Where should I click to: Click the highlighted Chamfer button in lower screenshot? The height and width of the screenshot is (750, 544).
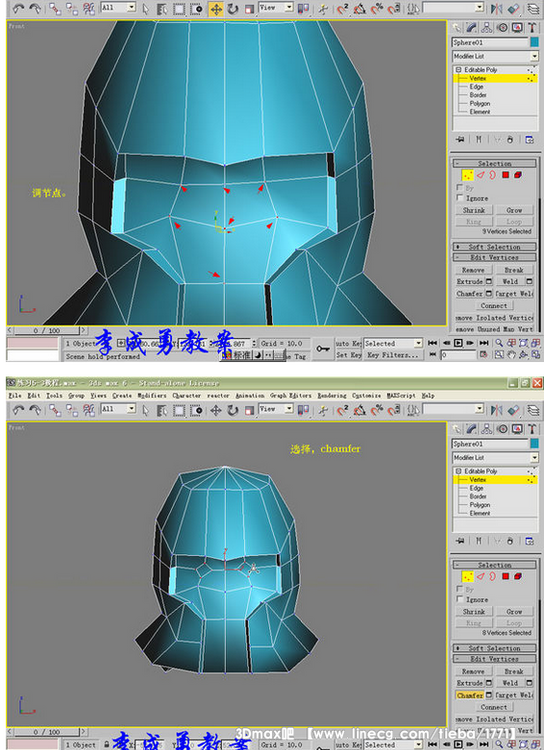click(469, 695)
